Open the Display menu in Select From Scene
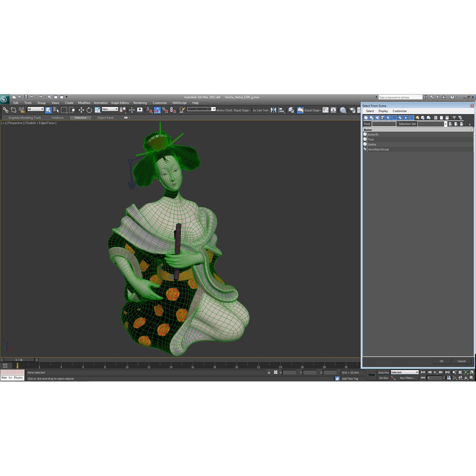Image resolution: width=476 pixels, height=476 pixels. pos(383,111)
